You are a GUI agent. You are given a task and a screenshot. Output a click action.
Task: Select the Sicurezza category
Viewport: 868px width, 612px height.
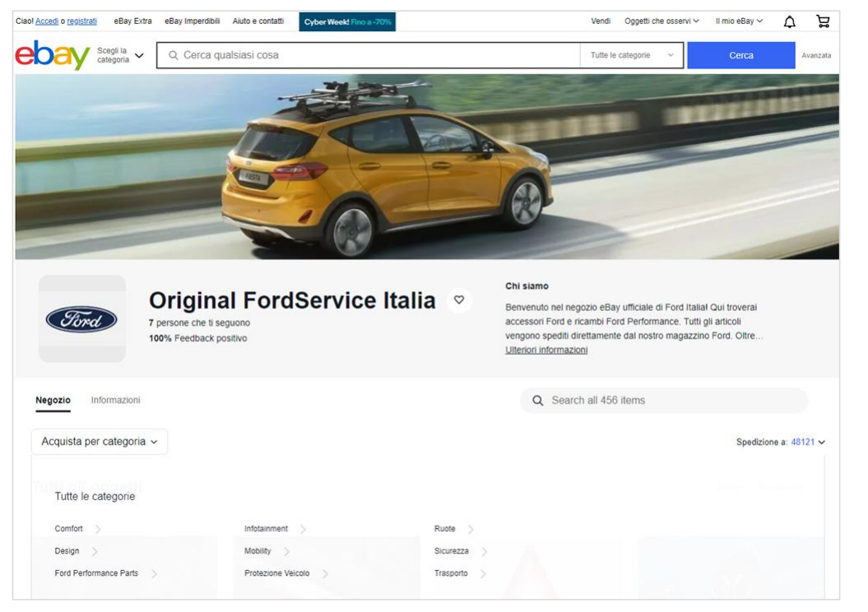pos(452,551)
